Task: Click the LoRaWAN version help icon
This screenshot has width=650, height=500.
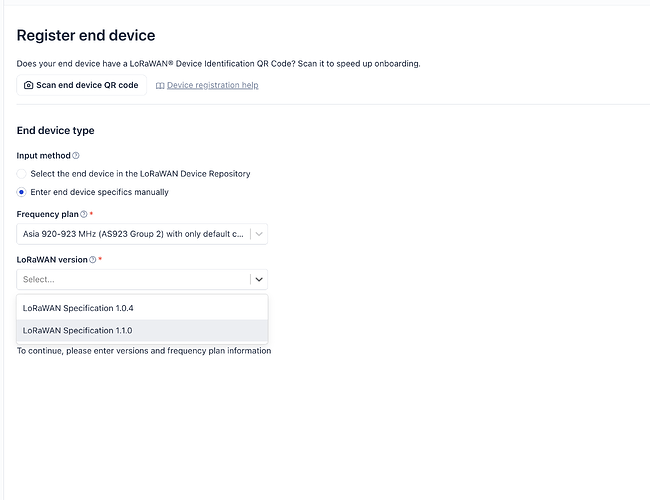Action: tap(93, 260)
